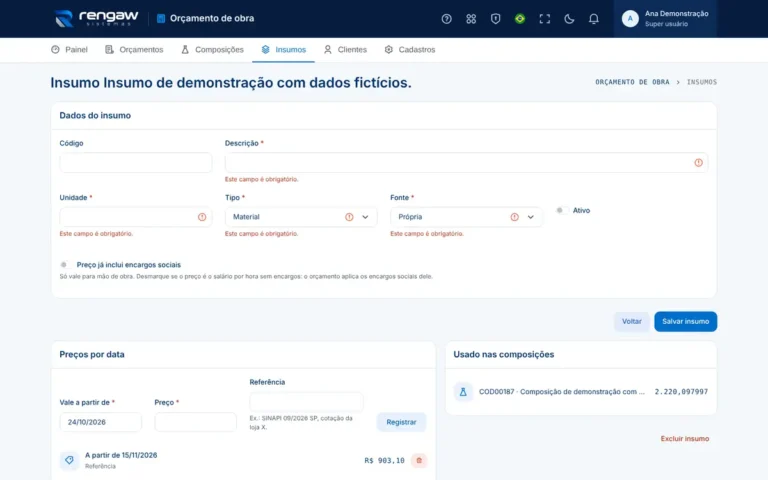Click the Tipo field error icon

coord(349,217)
